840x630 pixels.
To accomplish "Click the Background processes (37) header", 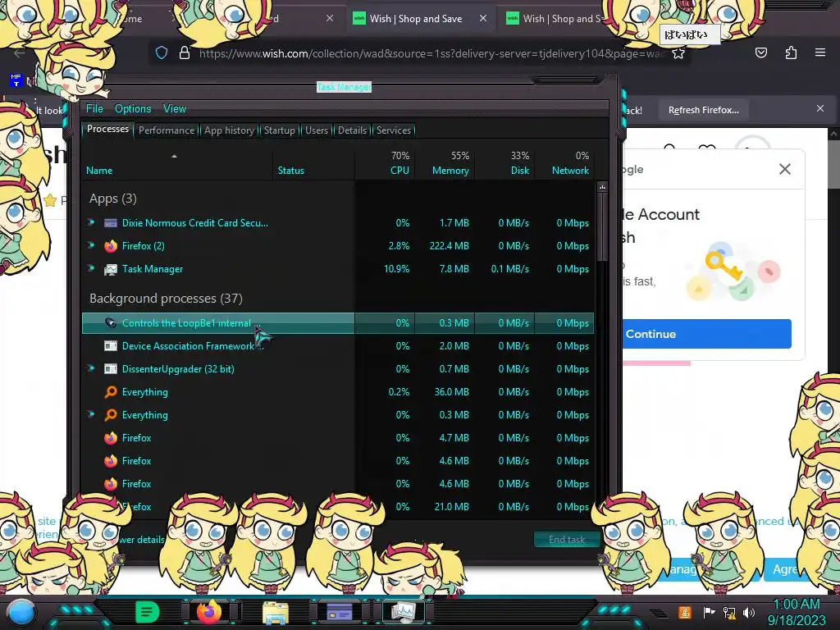I will 166,299.
